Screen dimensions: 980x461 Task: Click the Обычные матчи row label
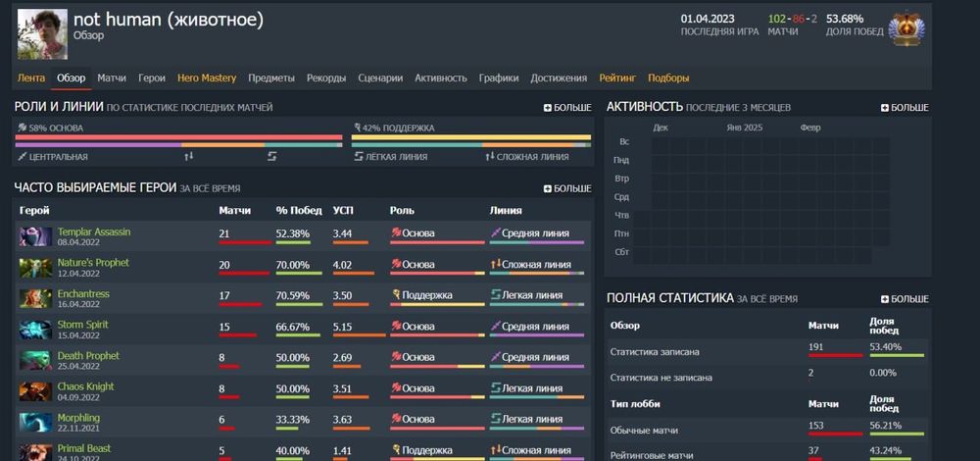pyautogui.click(x=644, y=431)
